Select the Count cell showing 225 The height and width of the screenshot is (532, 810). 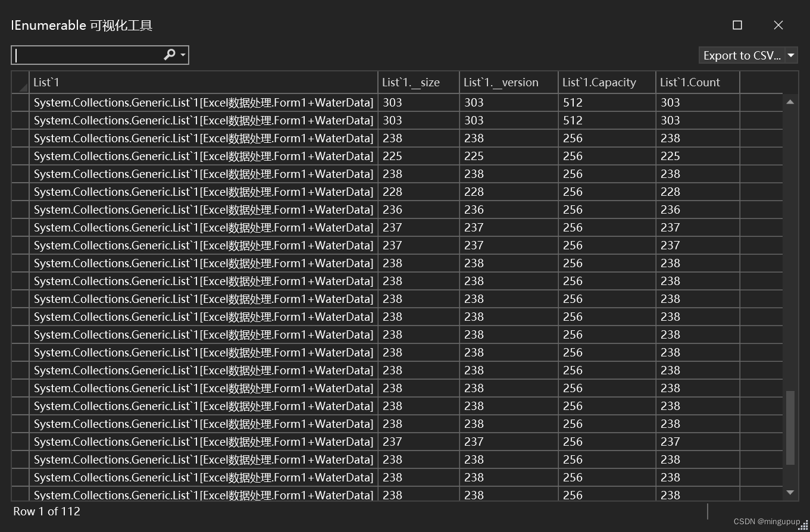click(698, 156)
